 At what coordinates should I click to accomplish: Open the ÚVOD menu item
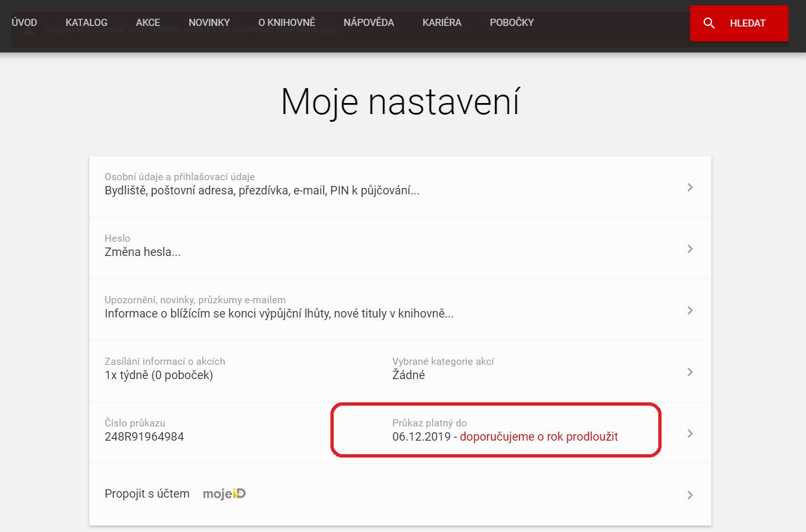pyautogui.click(x=24, y=23)
